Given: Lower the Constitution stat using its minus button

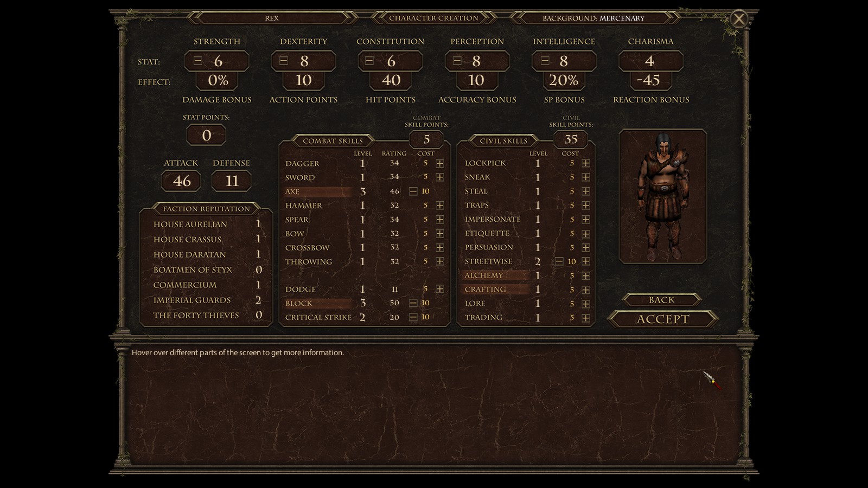Looking at the screenshot, I should click(369, 61).
